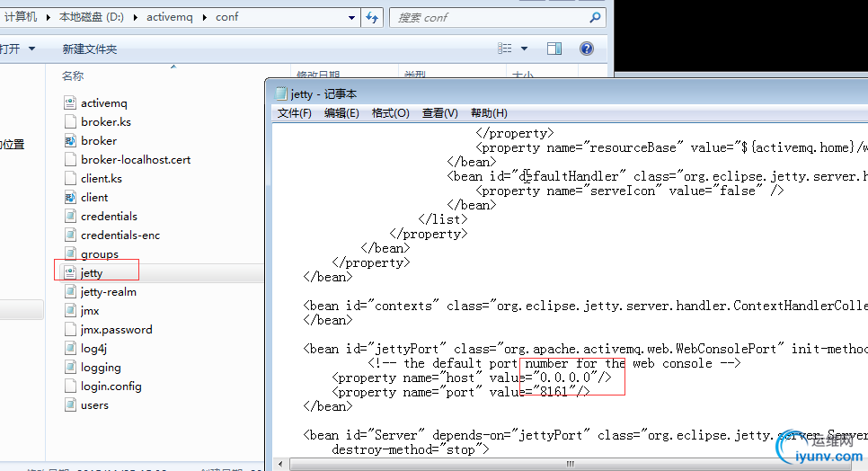Click the change view icon in Explorer
The height and width of the screenshot is (471, 868).
tap(505, 49)
